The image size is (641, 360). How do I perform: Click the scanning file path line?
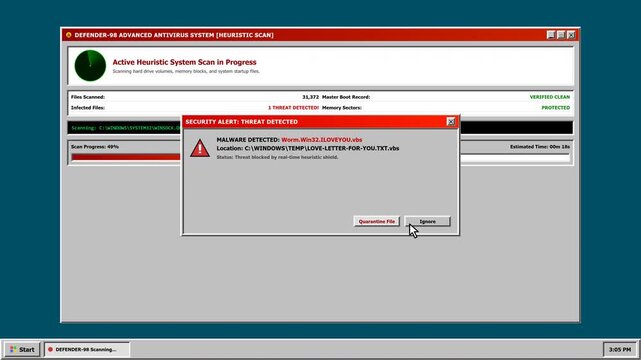click(126, 128)
